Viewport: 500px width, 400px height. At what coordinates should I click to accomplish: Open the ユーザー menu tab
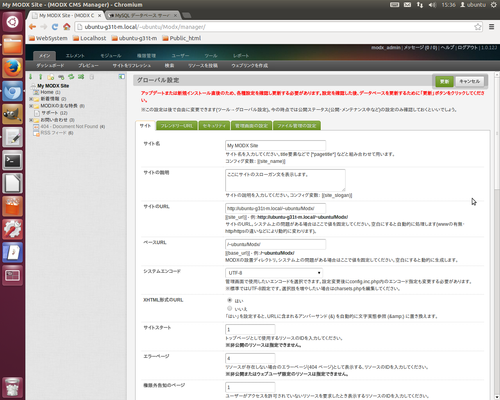180,56
